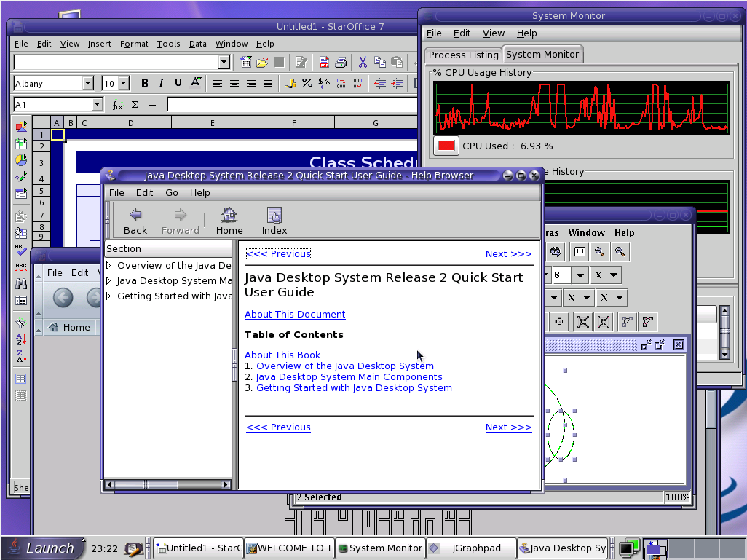Toggle Underline formatting in StarOffice
747x560 pixels.
[178, 84]
